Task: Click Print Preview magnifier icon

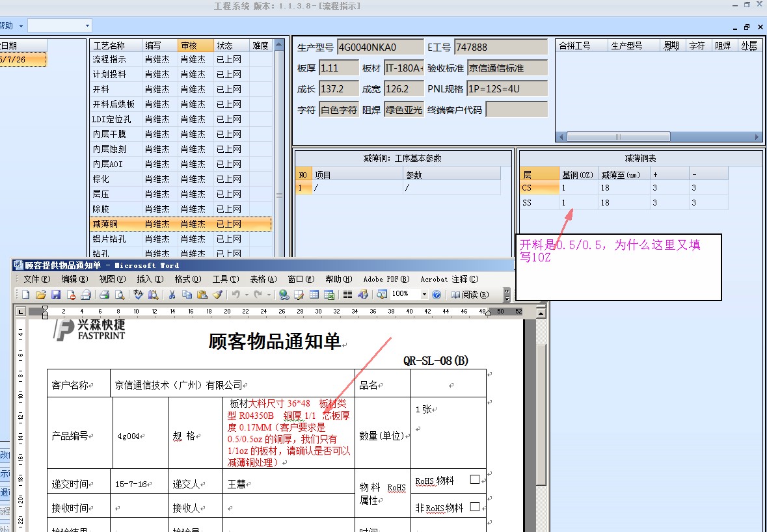Action: (x=119, y=295)
